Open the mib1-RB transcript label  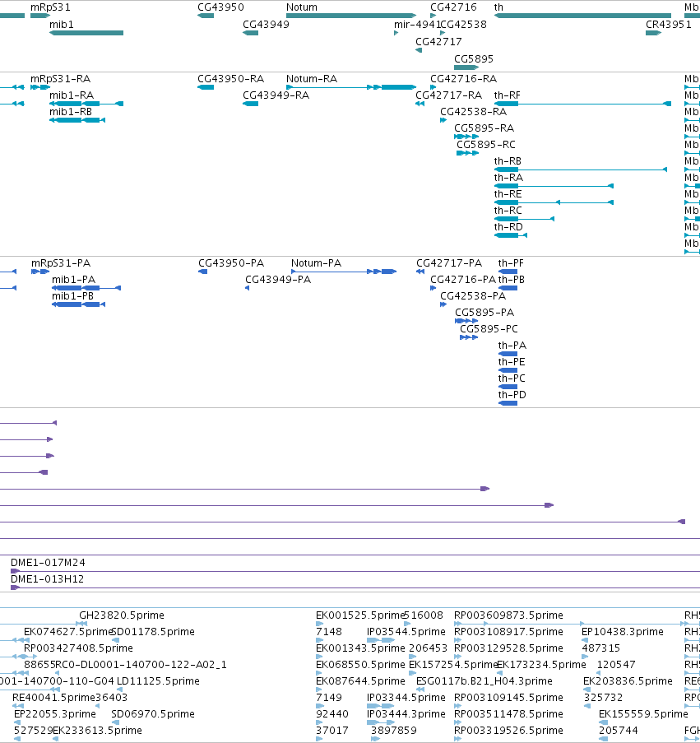[71, 112]
